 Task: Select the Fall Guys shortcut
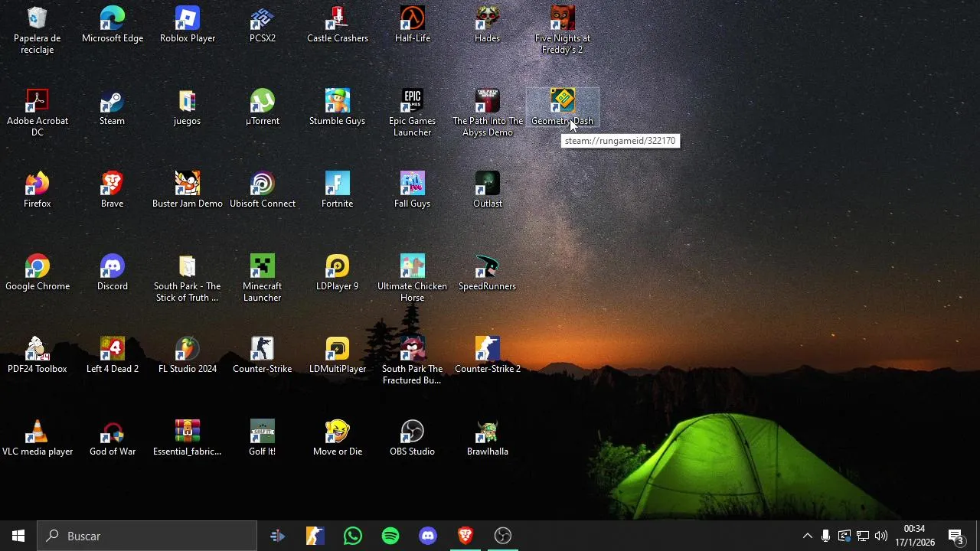point(412,191)
